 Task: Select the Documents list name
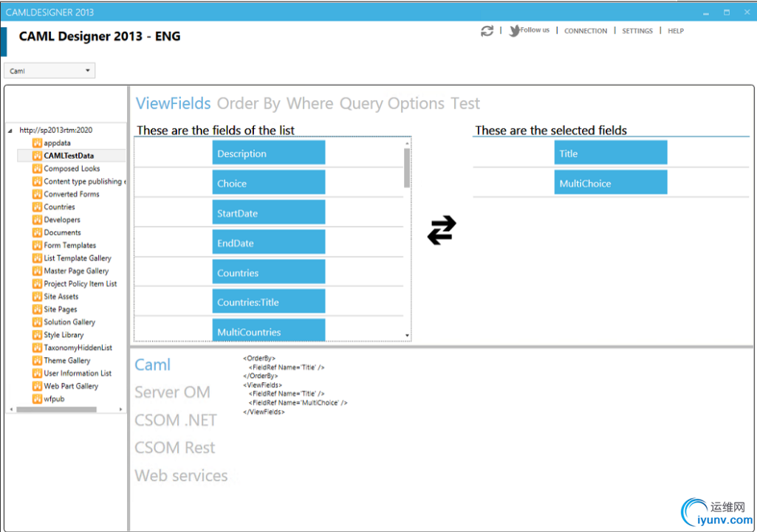(62, 232)
